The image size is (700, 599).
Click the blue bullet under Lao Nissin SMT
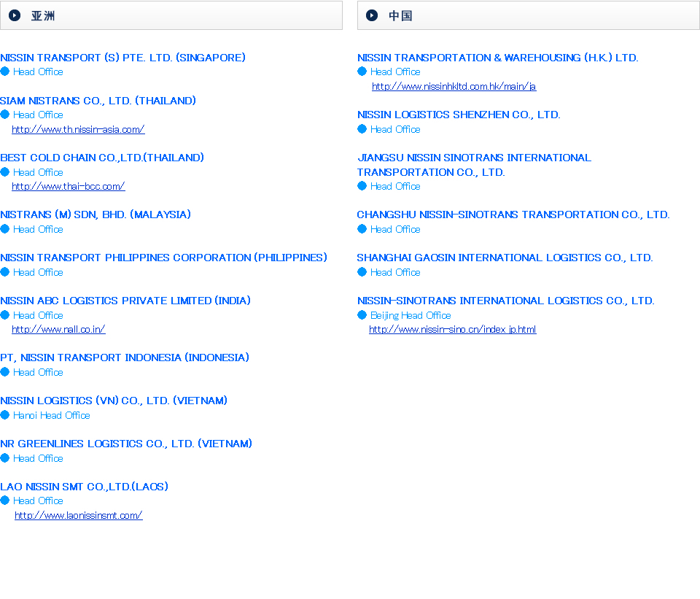tap(5, 501)
